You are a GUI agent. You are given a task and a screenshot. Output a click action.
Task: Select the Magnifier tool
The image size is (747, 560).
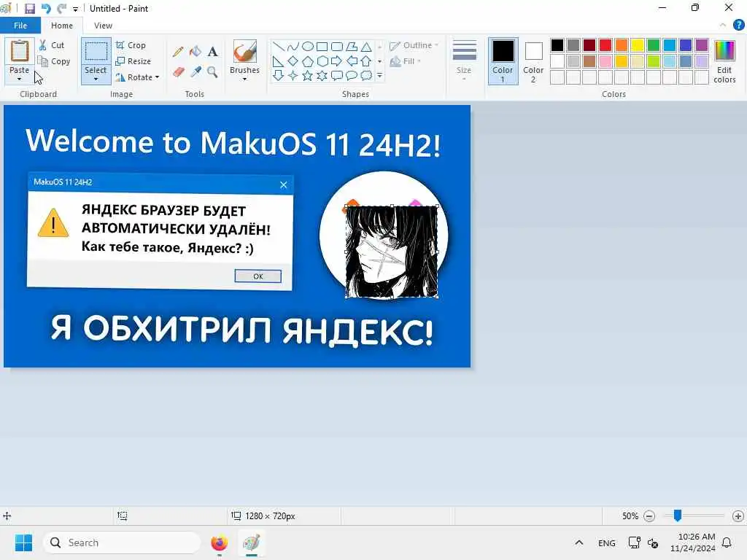click(212, 72)
